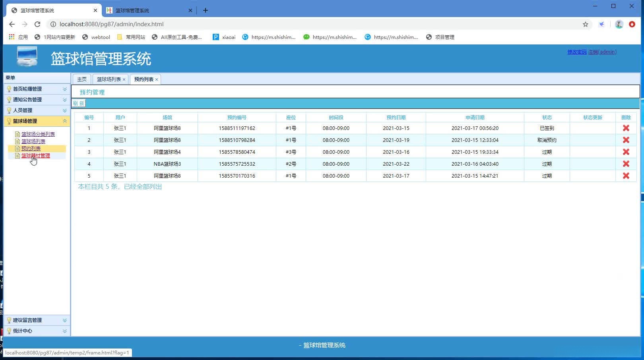Close the 篮球场列表 tab
Viewport: 644px width, 360px height.
[x=124, y=79]
